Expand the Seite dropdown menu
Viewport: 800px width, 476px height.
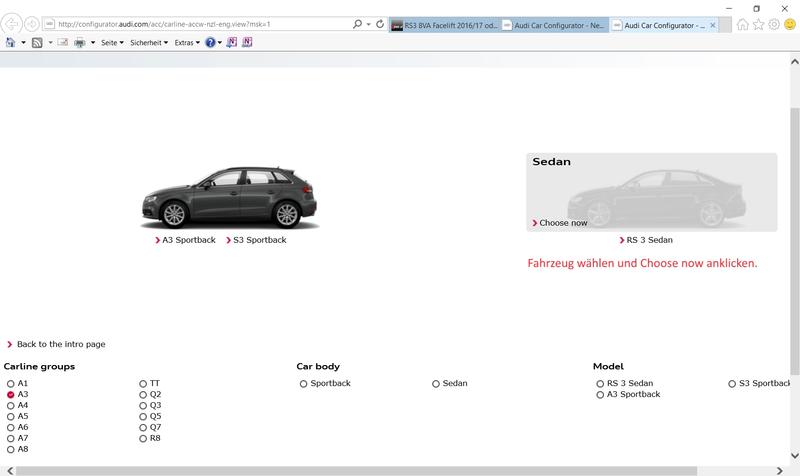pyautogui.click(x=112, y=43)
